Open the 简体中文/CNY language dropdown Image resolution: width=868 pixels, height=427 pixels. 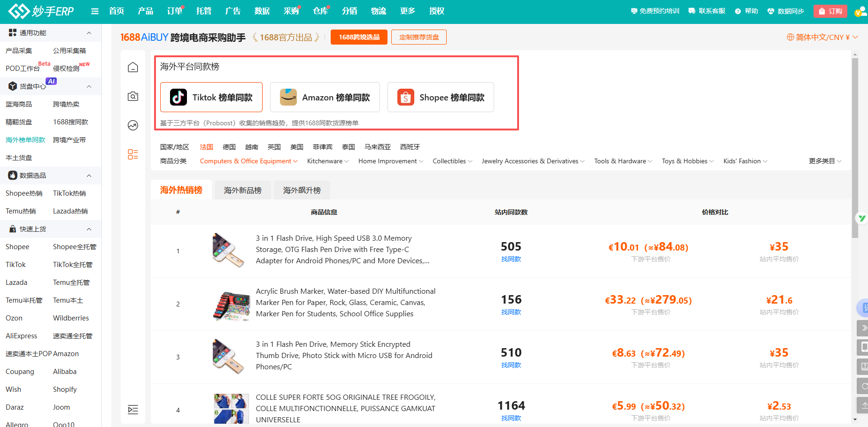822,37
